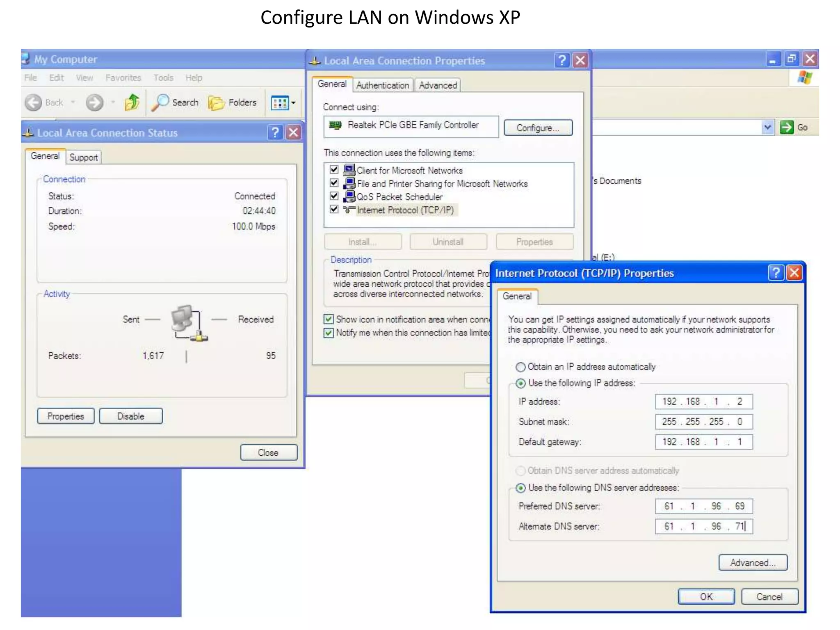This screenshot has width=840, height=630.
Task: Click the Close button in Status dialog
Action: pyautogui.click(x=268, y=453)
